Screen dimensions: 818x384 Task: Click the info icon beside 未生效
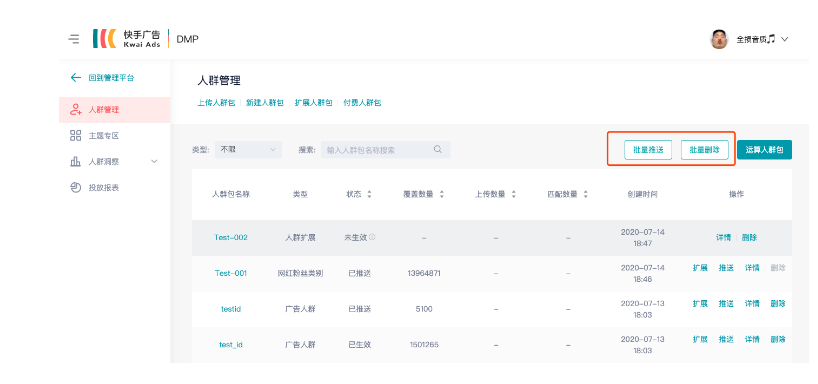click(372, 237)
